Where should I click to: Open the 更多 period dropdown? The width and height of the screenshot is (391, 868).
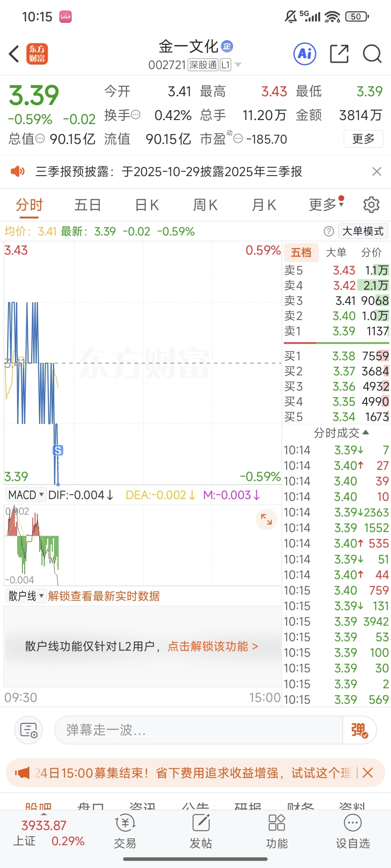[x=326, y=205]
